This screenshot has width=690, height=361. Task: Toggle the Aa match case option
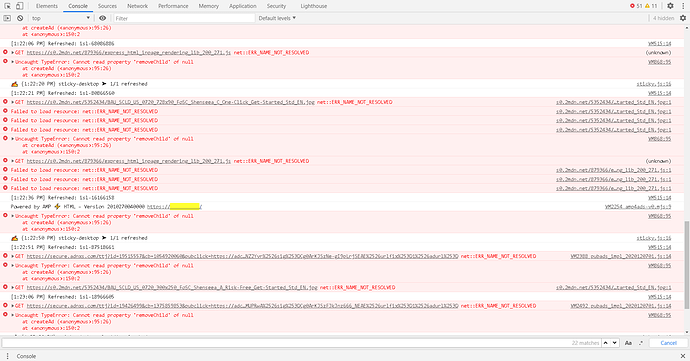point(628,343)
